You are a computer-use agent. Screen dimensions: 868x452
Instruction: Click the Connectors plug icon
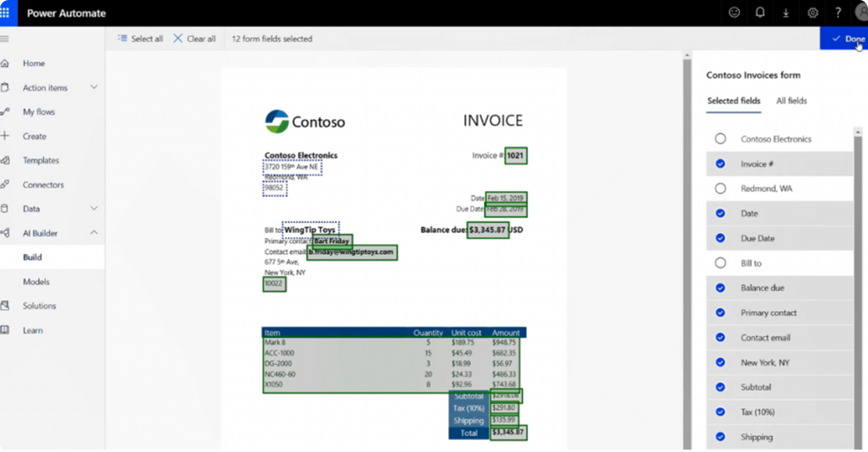5,184
